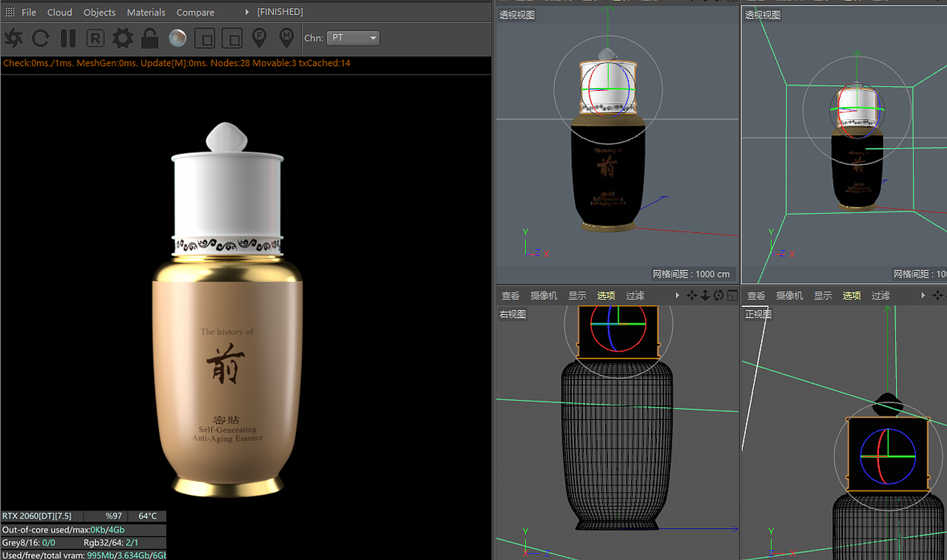Restart the render with the circular arrow icon
The width and height of the screenshot is (947, 560).
(41, 38)
